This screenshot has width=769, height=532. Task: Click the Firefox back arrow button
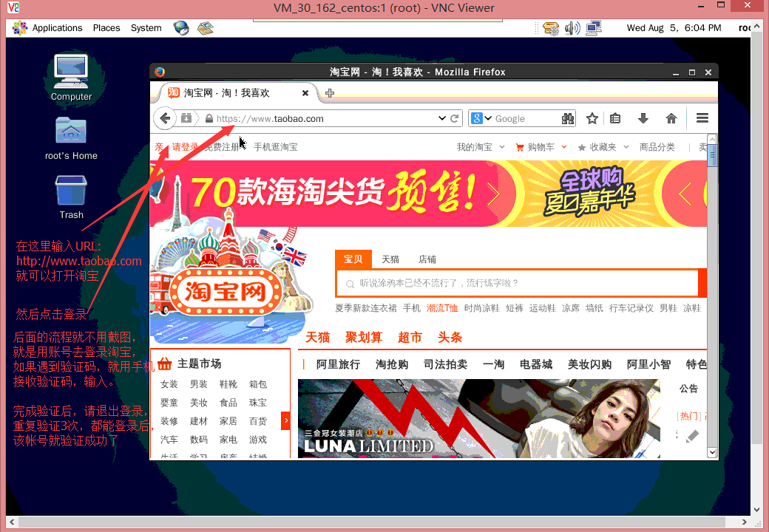point(165,118)
